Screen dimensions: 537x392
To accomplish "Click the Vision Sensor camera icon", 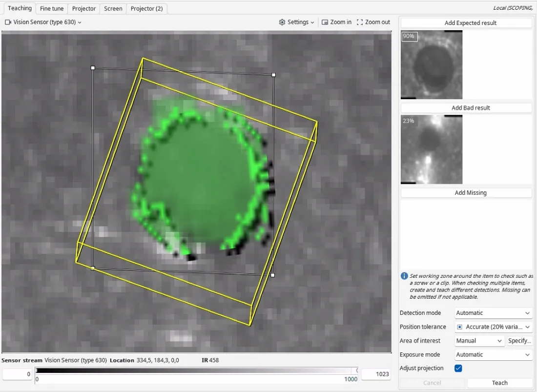I will click(x=8, y=22).
